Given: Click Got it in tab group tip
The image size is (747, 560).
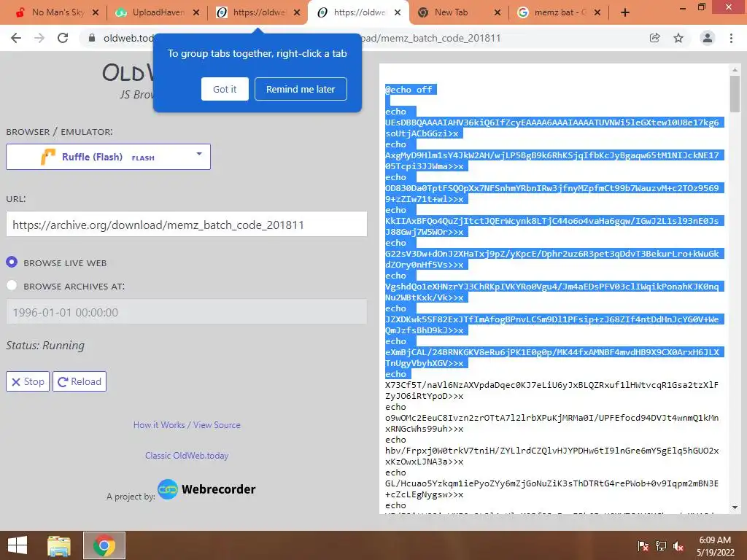Looking at the screenshot, I should click(x=225, y=89).
